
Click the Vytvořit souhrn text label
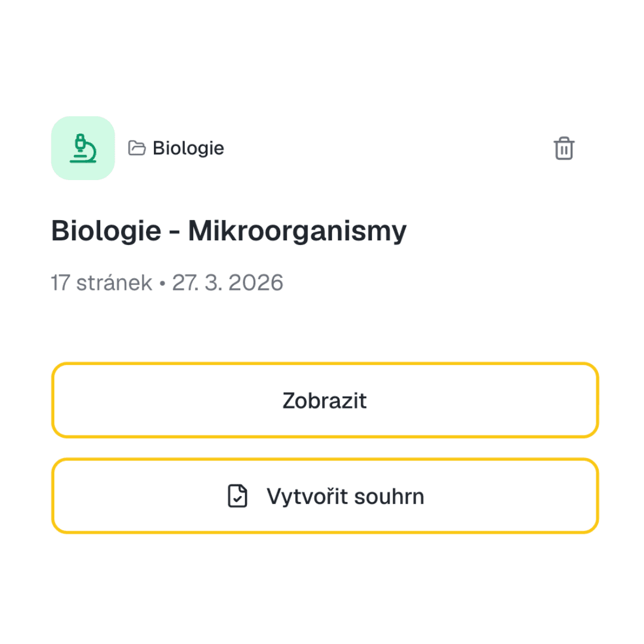345,496
